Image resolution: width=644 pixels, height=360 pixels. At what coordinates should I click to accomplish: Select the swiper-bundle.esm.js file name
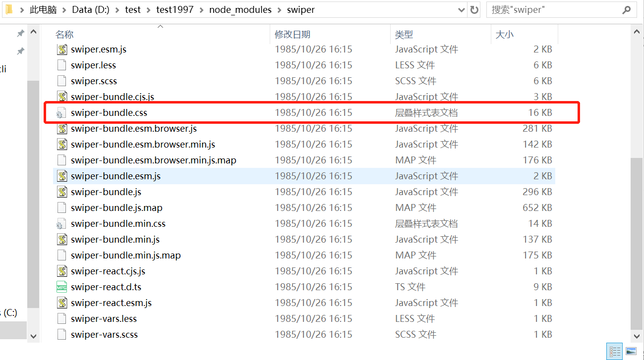(x=116, y=176)
